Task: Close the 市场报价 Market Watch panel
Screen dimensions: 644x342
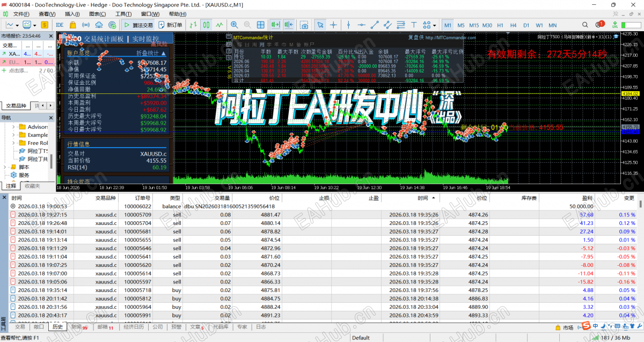Action: point(51,35)
